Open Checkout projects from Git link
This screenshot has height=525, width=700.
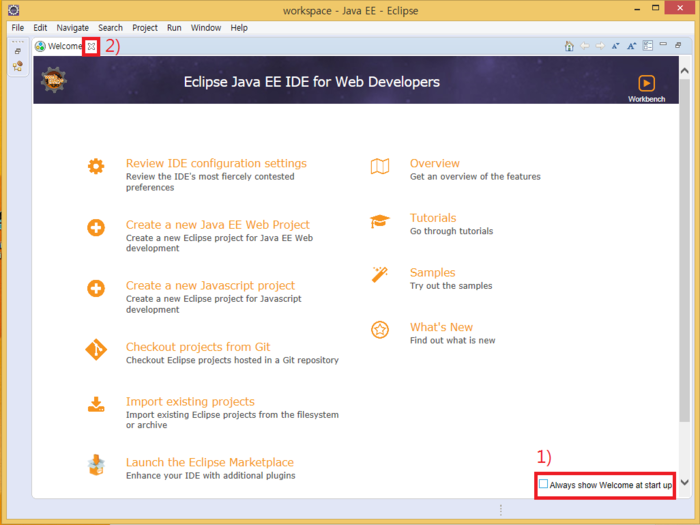198,347
